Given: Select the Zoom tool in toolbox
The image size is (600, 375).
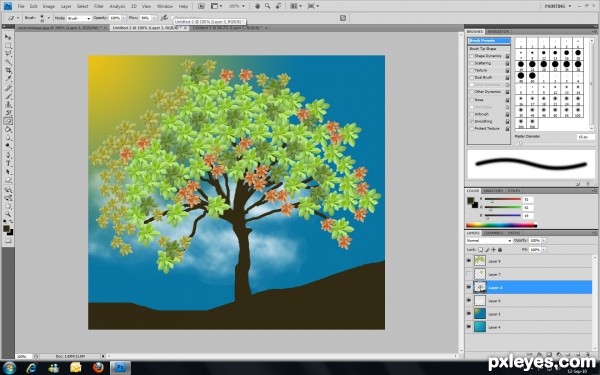Looking at the screenshot, I should pos(8,214).
